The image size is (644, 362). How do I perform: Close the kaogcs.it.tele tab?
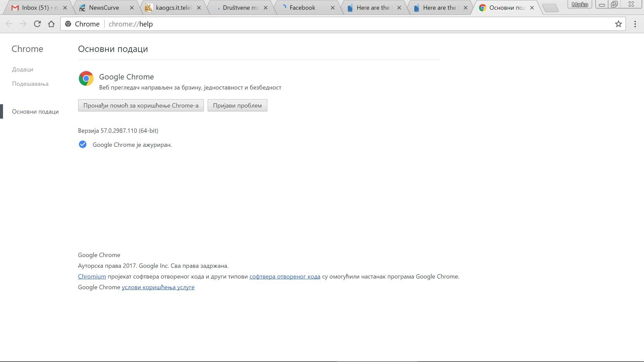point(199,7)
